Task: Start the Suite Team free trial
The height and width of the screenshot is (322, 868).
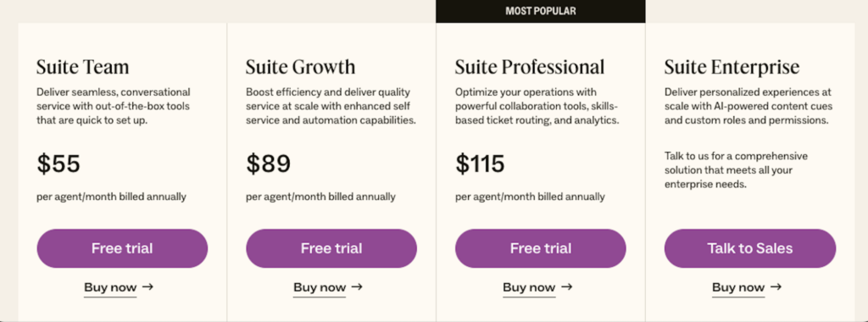Action: (122, 248)
